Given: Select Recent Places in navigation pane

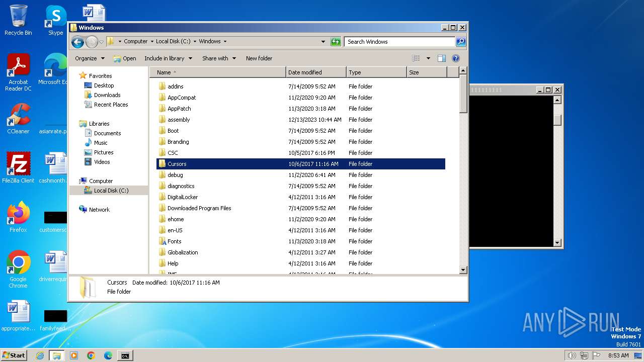Looking at the screenshot, I should pos(111,105).
